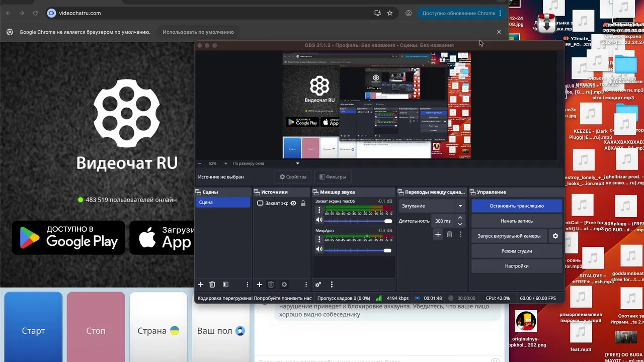Remove source with trash icon in Источники

(x=271, y=285)
